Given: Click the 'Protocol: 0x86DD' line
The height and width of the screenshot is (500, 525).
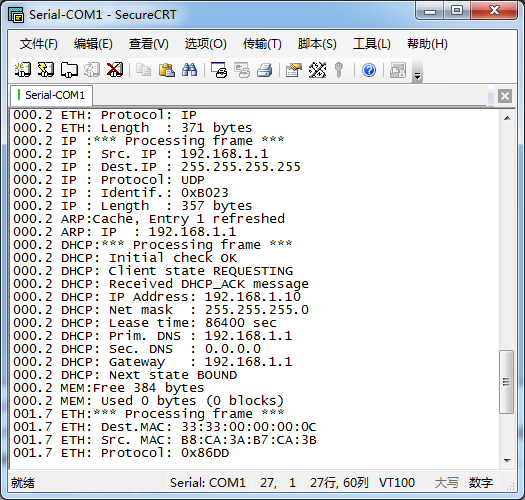Looking at the screenshot, I should tap(121, 453).
